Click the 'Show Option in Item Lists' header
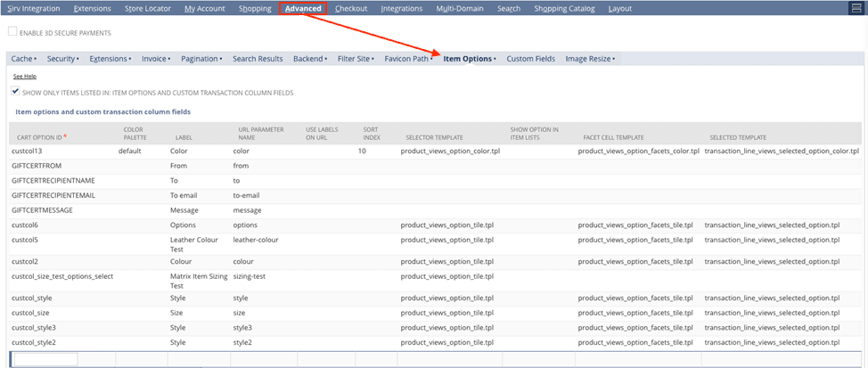The image size is (868, 368). coord(534,134)
